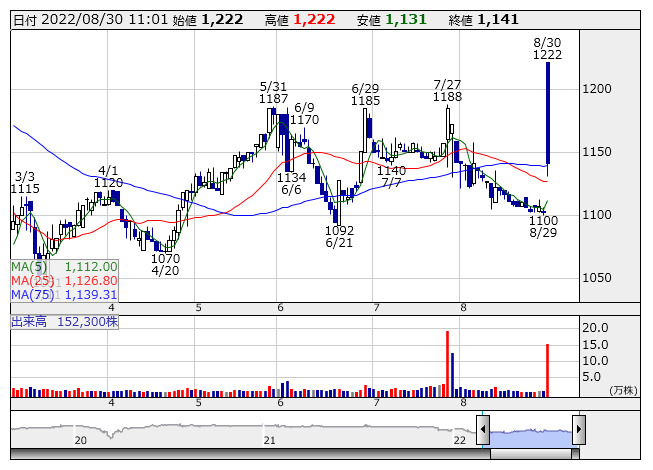Image resolution: width=653 pixels, height=470 pixels.
Task: Click the 1140 7/7 low label
Action: pyautogui.click(x=391, y=176)
